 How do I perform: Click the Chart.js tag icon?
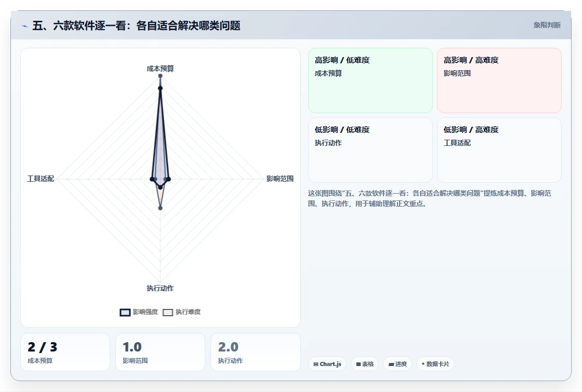coord(316,364)
